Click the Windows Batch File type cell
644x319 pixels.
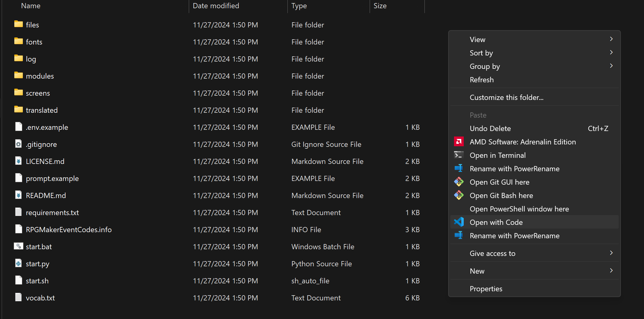click(323, 247)
